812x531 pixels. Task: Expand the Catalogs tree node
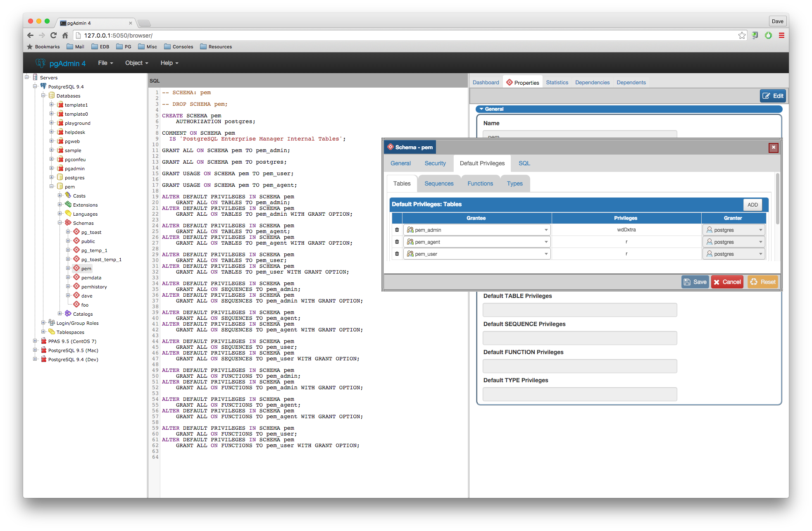click(x=60, y=314)
